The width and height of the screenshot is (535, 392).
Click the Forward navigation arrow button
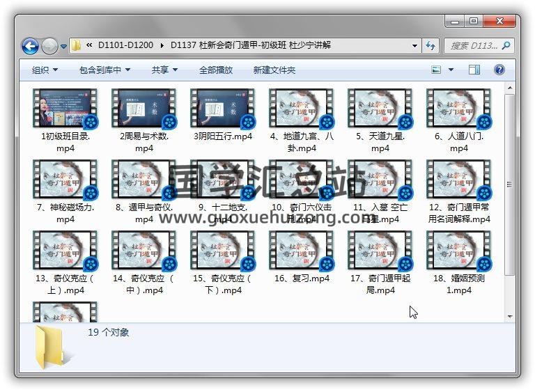point(49,46)
